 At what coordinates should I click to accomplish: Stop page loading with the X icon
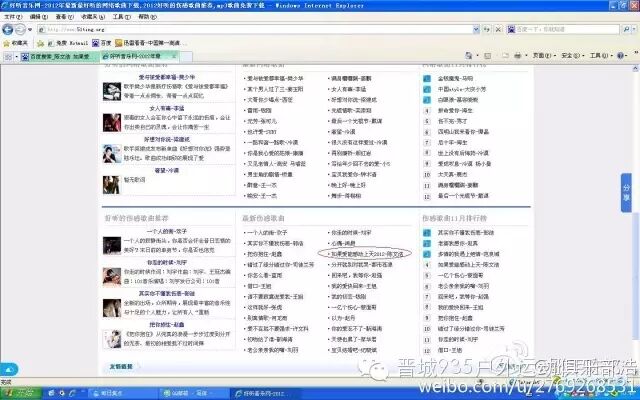point(498,29)
